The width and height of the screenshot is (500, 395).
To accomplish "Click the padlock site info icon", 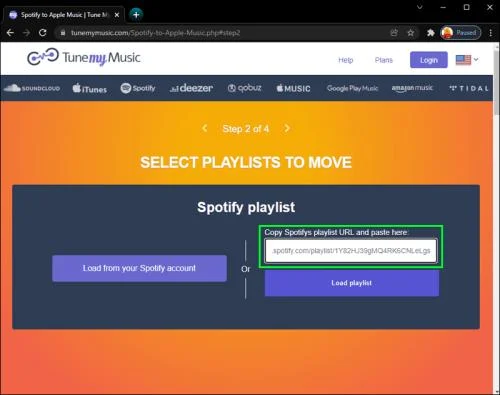I will point(62,33).
